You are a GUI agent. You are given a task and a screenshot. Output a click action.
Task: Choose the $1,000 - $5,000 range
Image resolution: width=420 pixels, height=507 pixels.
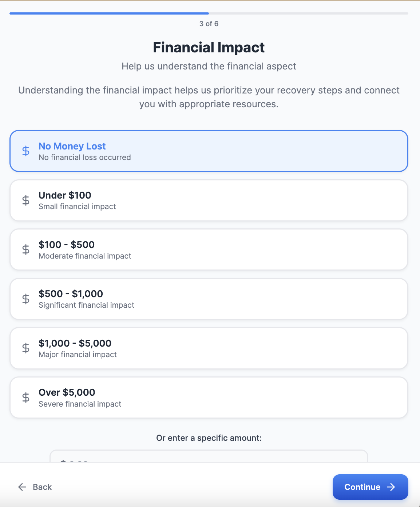[209, 348]
